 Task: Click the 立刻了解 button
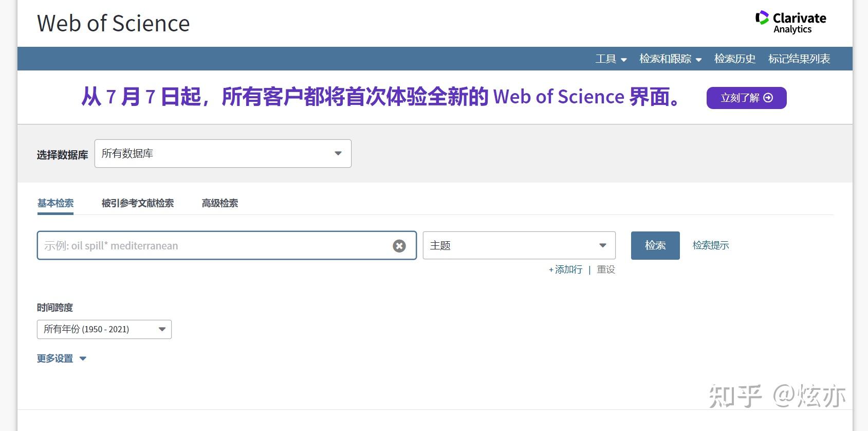point(746,98)
